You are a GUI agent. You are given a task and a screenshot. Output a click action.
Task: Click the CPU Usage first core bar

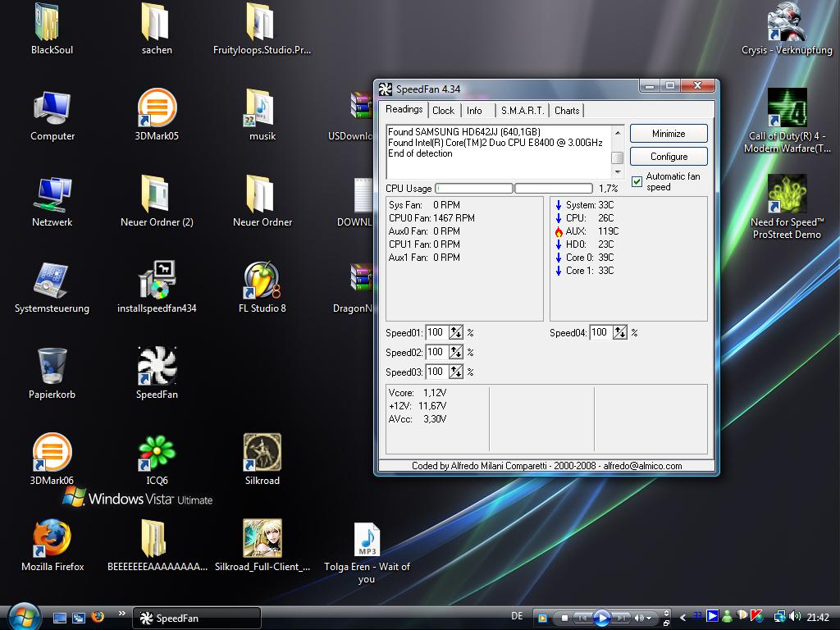[x=474, y=189]
